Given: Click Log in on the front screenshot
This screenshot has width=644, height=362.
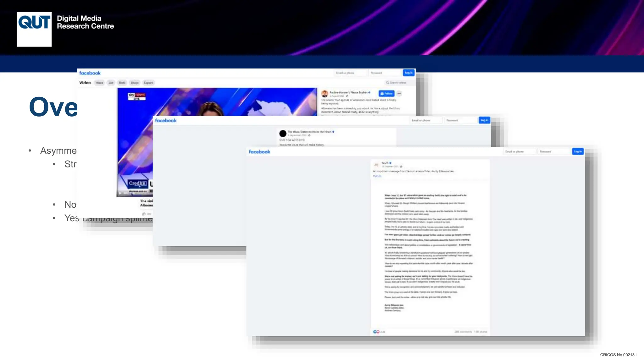Looking at the screenshot, I should point(578,151).
